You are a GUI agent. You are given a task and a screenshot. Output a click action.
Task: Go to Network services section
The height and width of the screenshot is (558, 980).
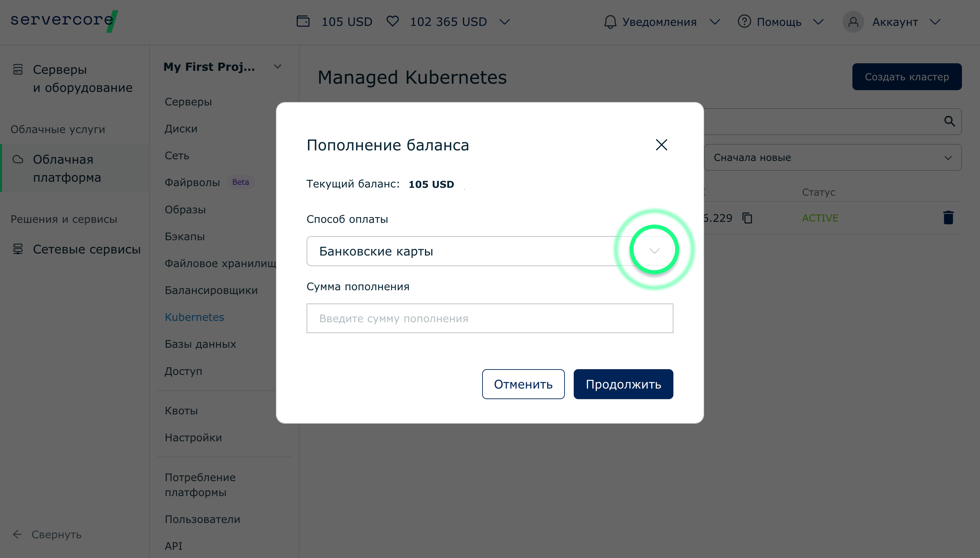pos(87,249)
